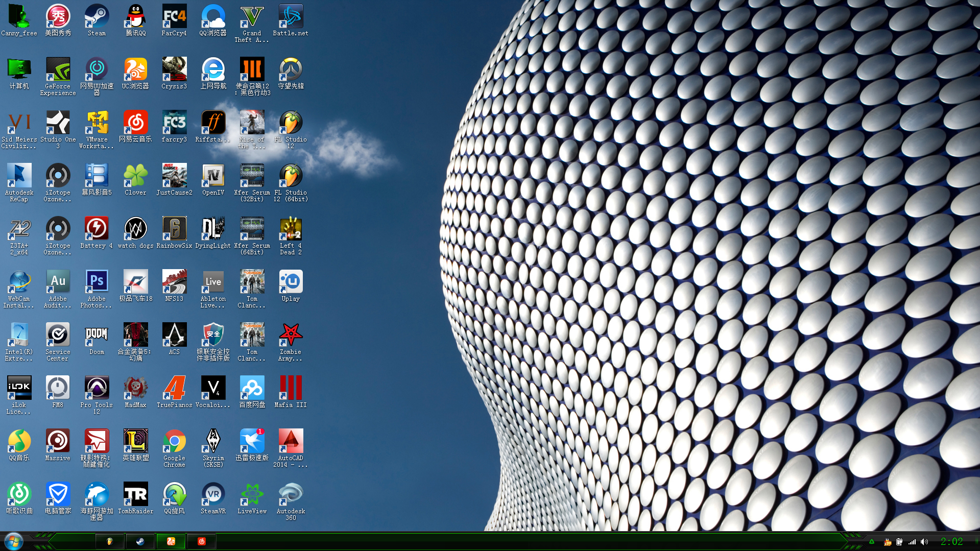Select the NFS13 desktop icon
The width and height of the screenshot is (980, 551).
tap(174, 286)
